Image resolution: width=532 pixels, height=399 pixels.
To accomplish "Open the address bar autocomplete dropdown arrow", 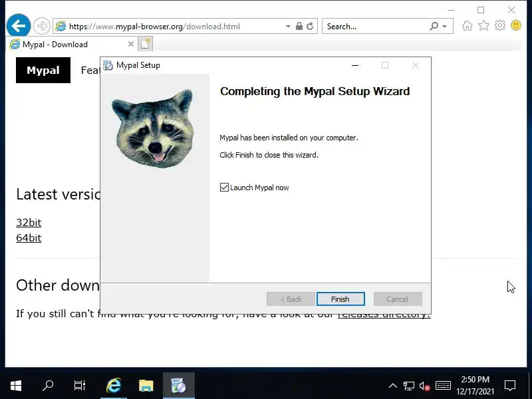I will click(x=288, y=26).
